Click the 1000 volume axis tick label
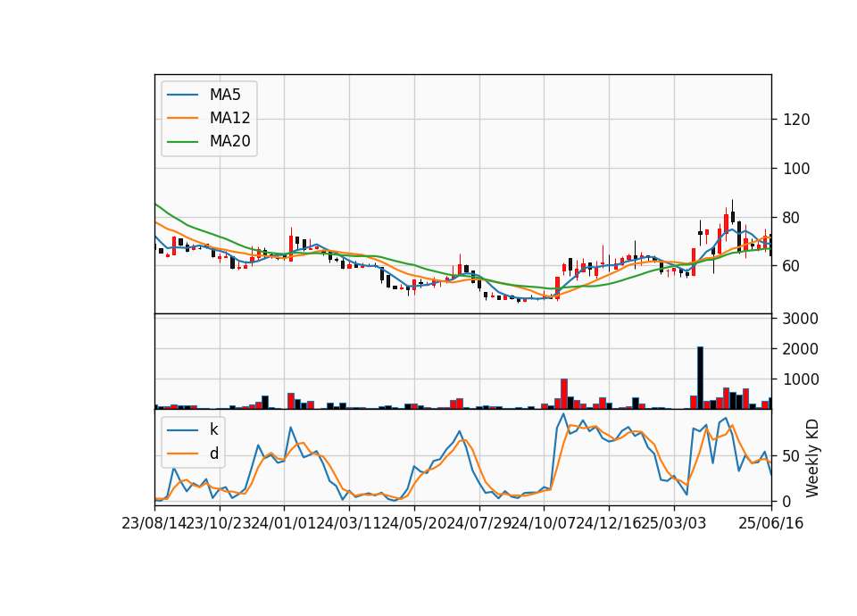857x616 pixels. pos(800,379)
